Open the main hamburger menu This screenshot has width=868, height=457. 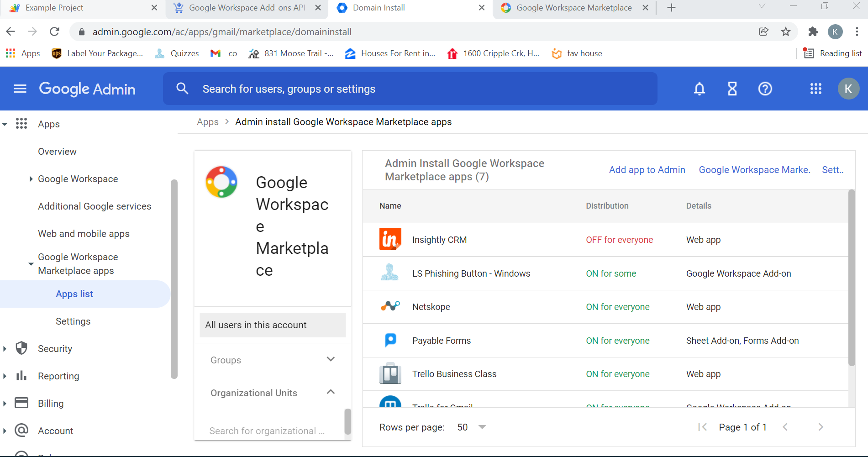20,89
